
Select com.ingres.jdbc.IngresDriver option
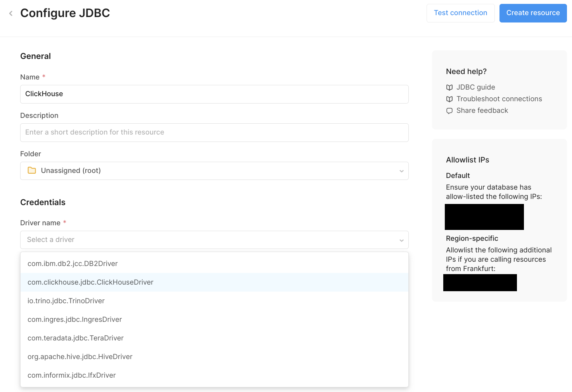click(74, 319)
